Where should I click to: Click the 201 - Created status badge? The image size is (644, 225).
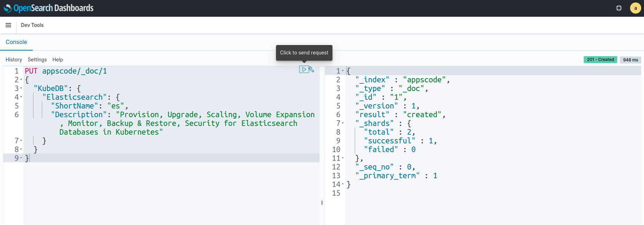(x=600, y=60)
